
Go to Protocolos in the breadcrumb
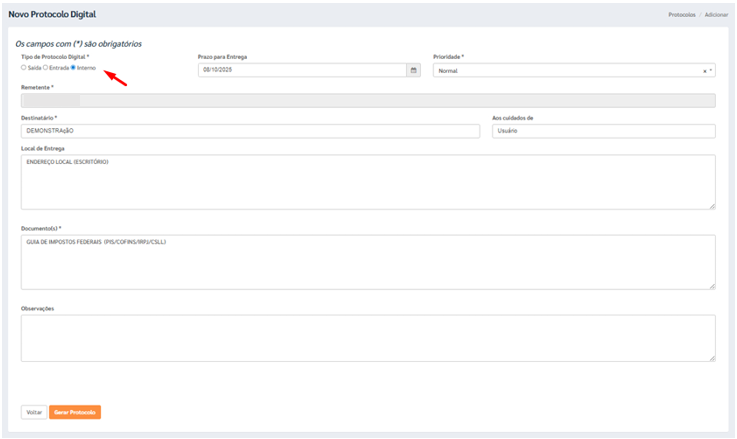click(682, 15)
